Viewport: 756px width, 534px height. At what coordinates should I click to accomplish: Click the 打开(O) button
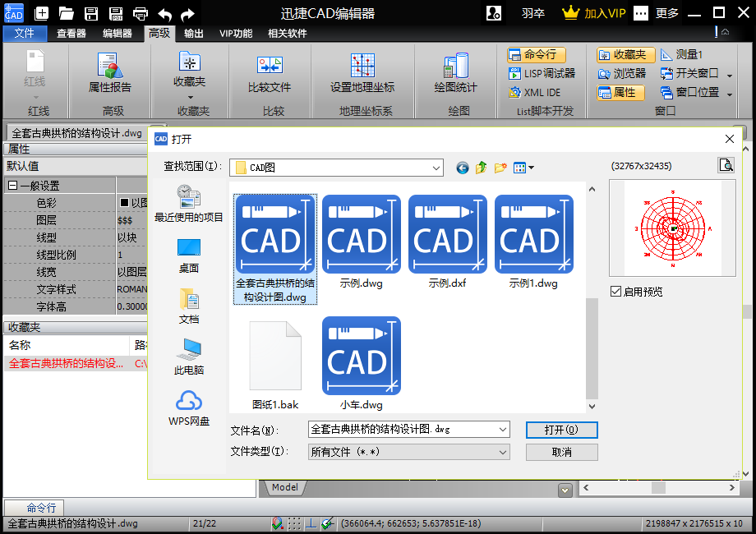(562, 430)
